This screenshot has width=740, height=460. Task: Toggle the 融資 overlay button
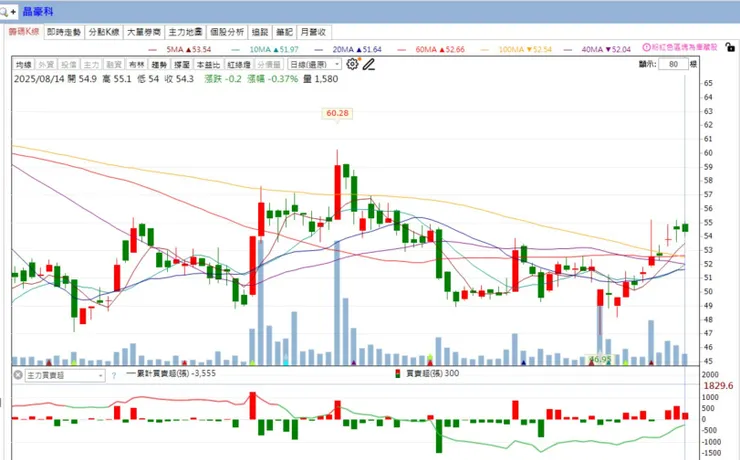[x=114, y=65]
